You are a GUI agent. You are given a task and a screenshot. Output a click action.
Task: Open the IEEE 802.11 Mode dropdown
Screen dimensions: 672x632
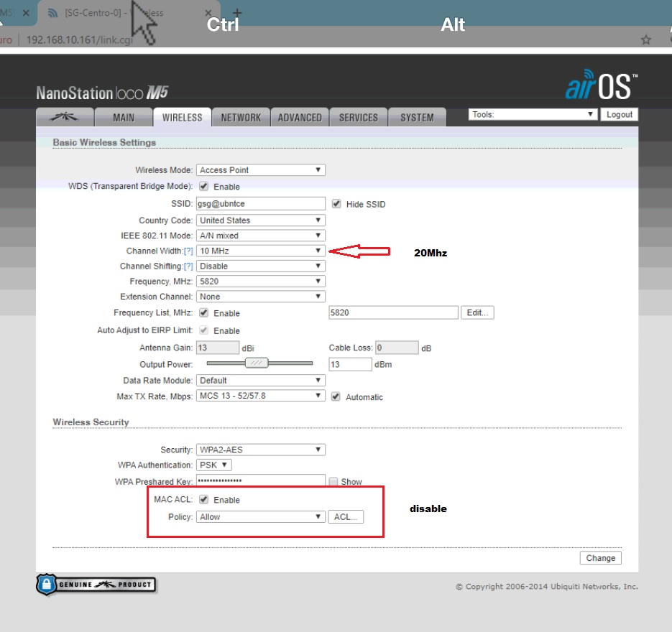pos(261,236)
